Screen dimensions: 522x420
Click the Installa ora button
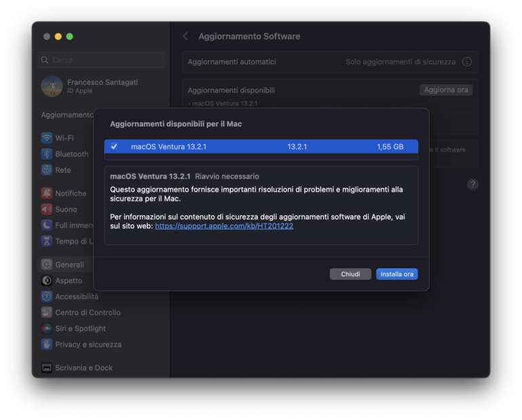[x=397, y=274]
